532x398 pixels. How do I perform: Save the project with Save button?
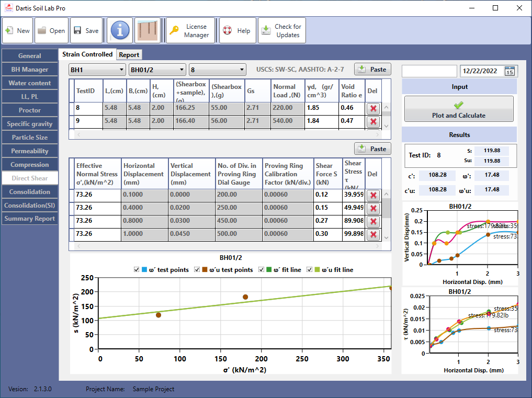(x=86, y=30)
